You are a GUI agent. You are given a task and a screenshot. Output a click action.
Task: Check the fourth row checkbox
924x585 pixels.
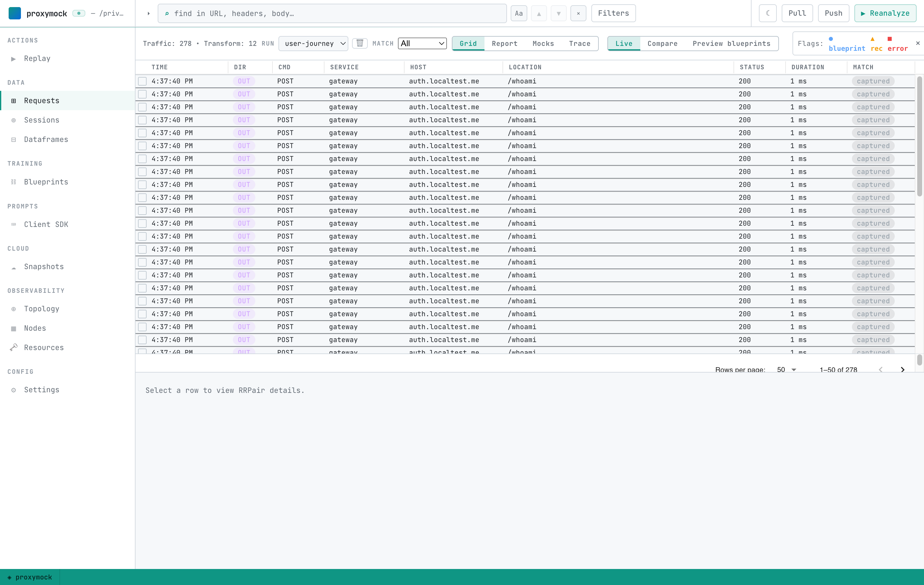pyautogui.click(x=142, y=120)
